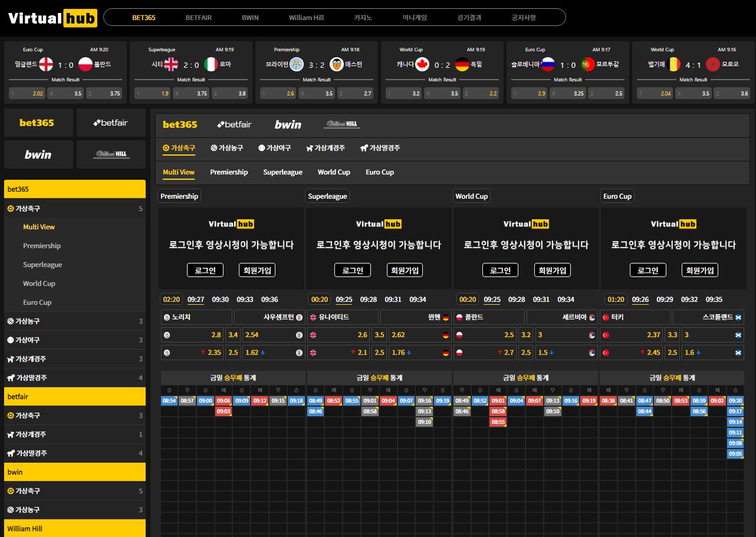Click the Virtualhub logo in header
This screenshot has width=756, height=537.
point(52,18)
